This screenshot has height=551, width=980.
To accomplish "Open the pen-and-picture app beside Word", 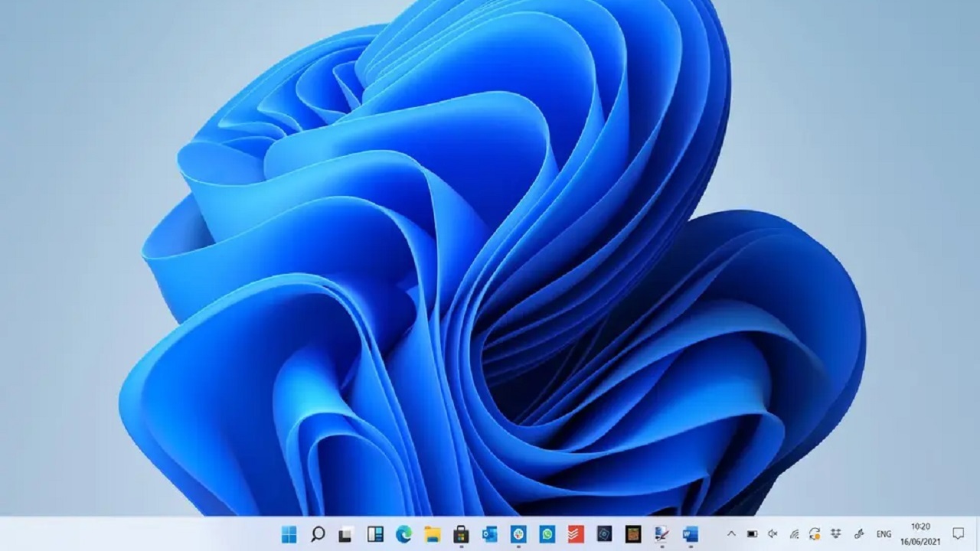I will [662, 534].
